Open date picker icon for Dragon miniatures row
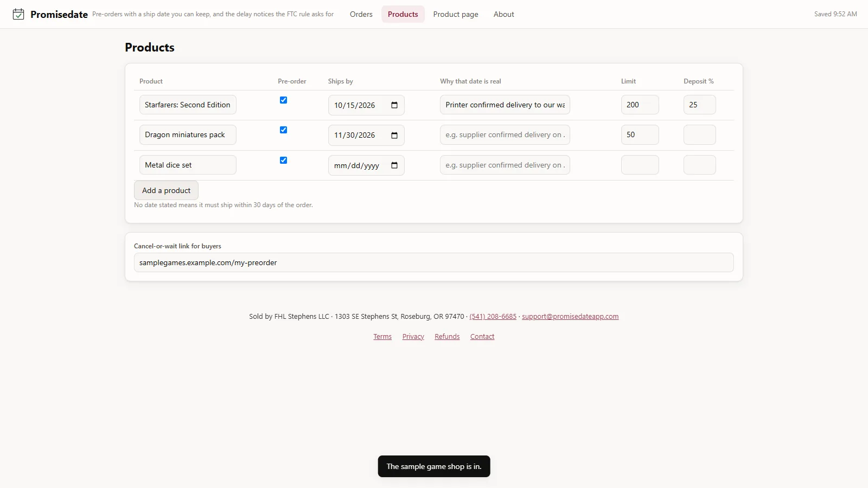Image resolution: width=868 pixels, height=488 pixels. 394,136
